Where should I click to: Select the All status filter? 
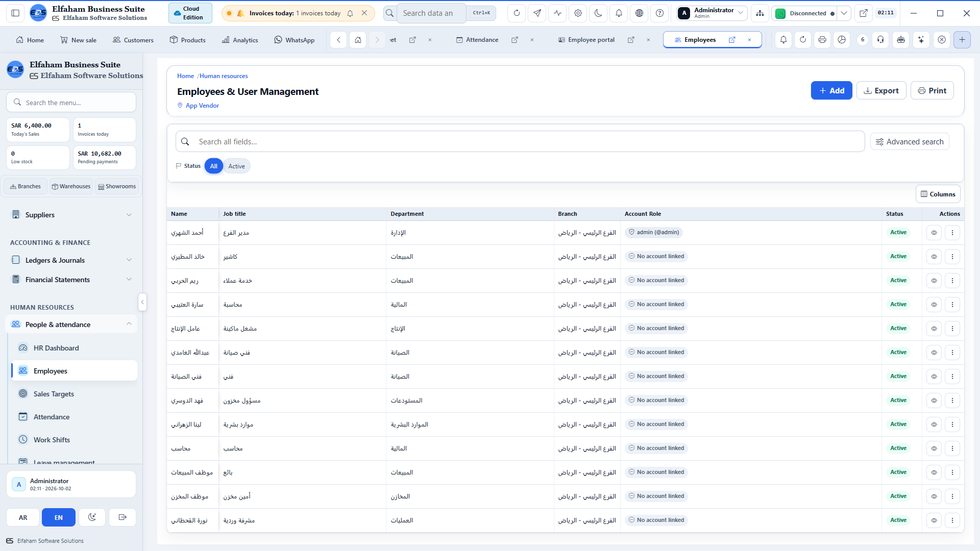tap(214, 166)
